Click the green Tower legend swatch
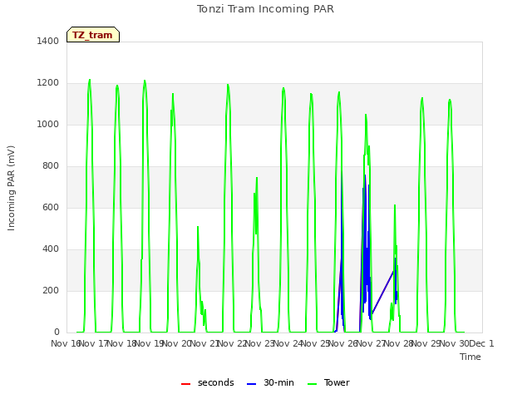Image resolution: width=532 pixels, height=399 pixels. pos(312,384)
